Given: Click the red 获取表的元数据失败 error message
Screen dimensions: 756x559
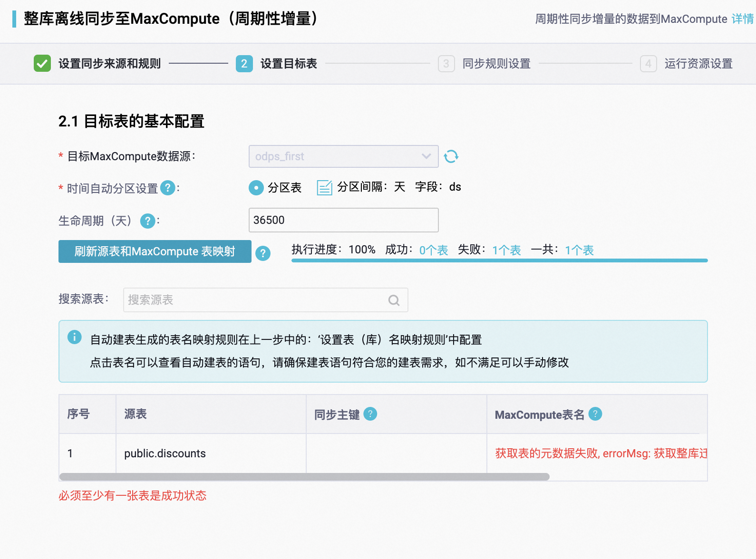Looking at the screenshot, I should [601, 453].
